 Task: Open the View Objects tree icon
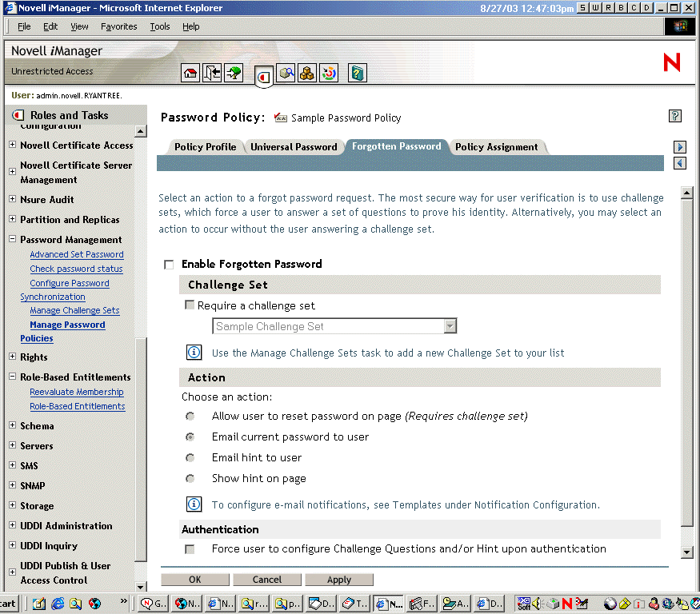tap(234, 72)
